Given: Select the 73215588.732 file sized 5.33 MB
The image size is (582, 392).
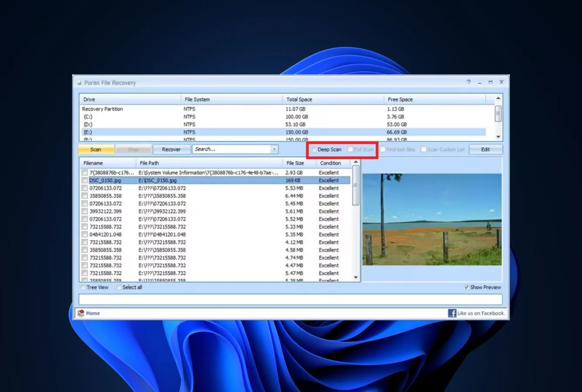Looking at the screenshot, I should click(x=105, y=227).
